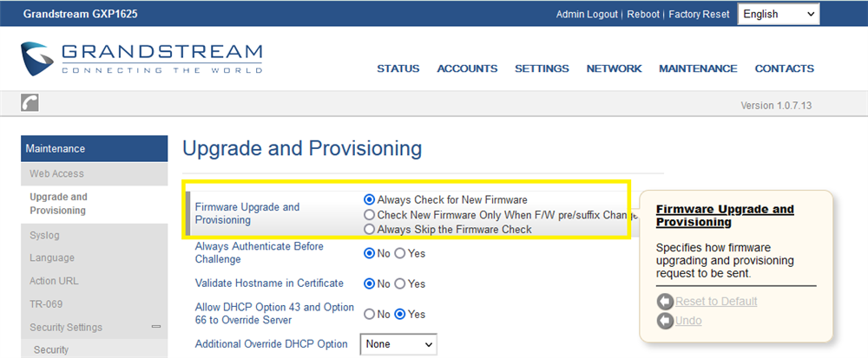The height and width of the screenshot is (358, 868).
Task: Open the English language dropdown
Action: [x=778, y=14]
